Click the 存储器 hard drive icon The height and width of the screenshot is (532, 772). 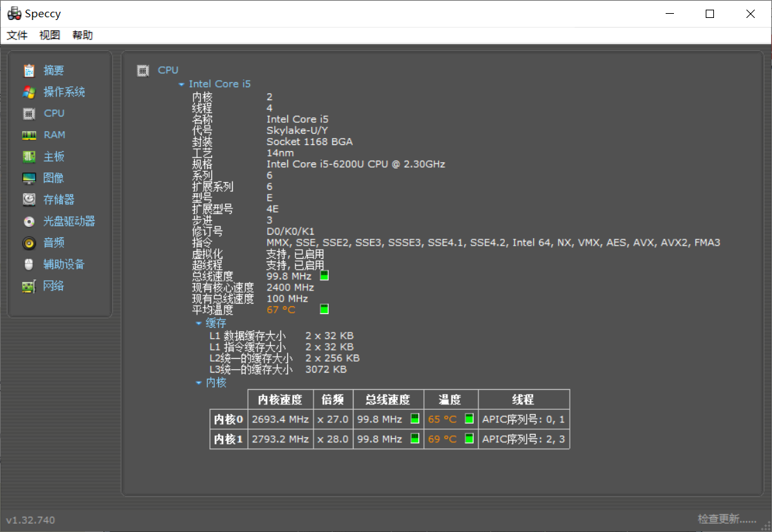tap(29, 199)
